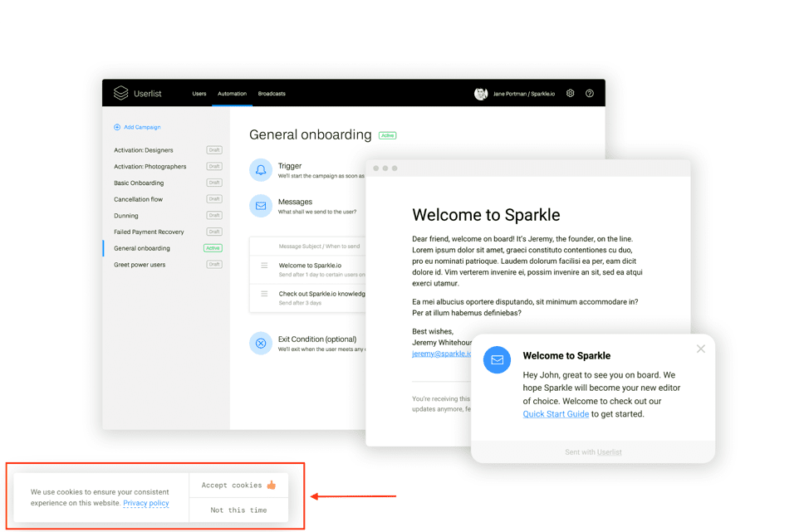Open the help question mark icon

(x=589, y=93)
